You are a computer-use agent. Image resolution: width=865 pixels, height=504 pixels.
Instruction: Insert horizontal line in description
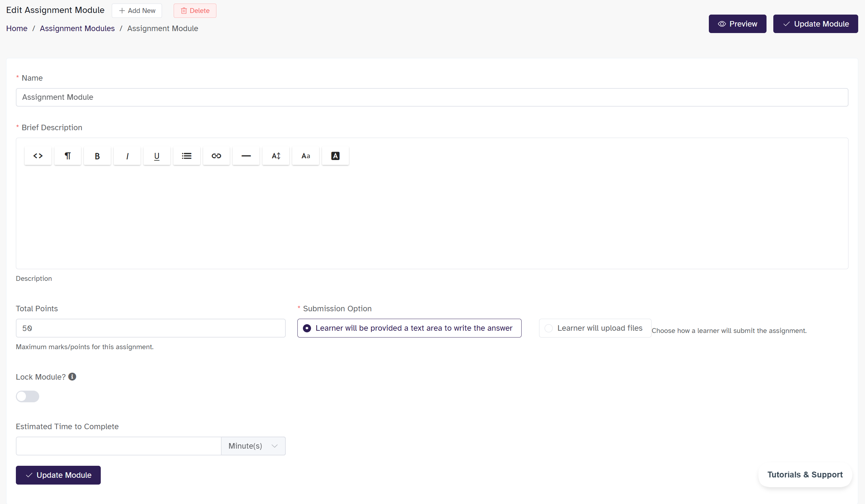246,156
